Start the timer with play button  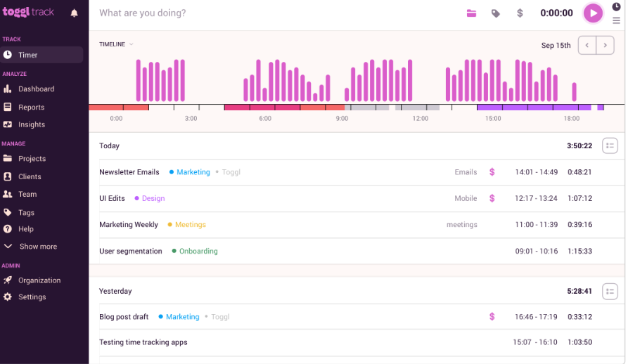pyautogui.click(x=593, y=13)
